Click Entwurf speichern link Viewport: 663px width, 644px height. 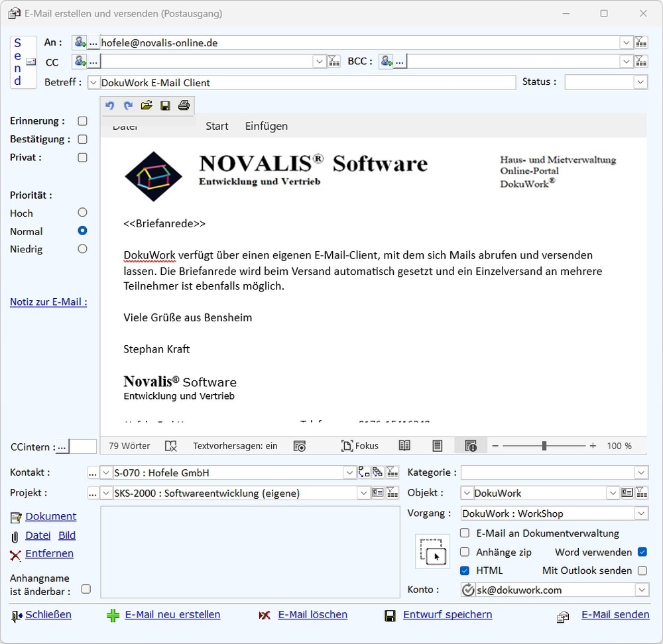(448, 614)
